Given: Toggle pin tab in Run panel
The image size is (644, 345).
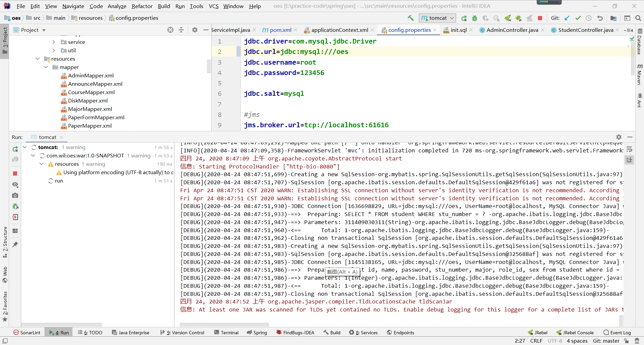Looking at the screenshot, I should pyautogui.click(x=15, y=245).
